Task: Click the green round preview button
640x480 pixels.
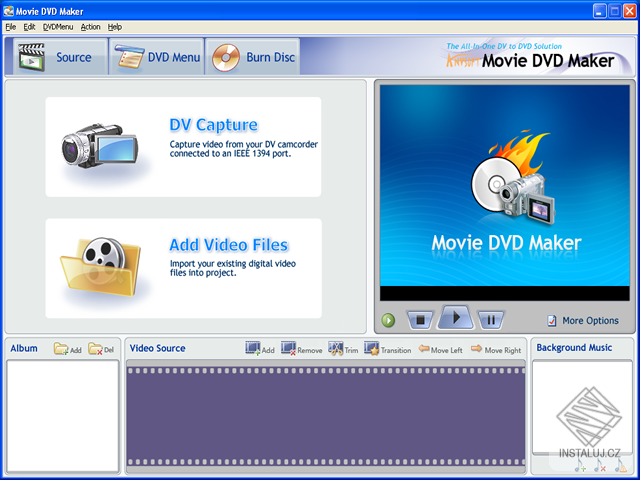Action: pos(388,320)
